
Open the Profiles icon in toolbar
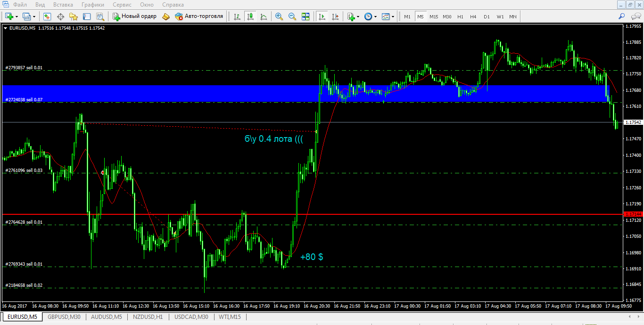(26, 16)
